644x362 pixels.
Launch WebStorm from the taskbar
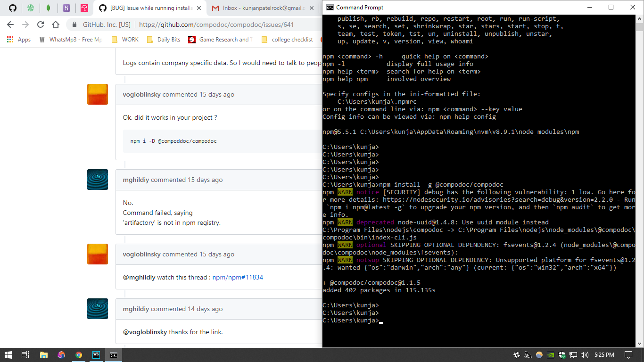click(96, 355)
